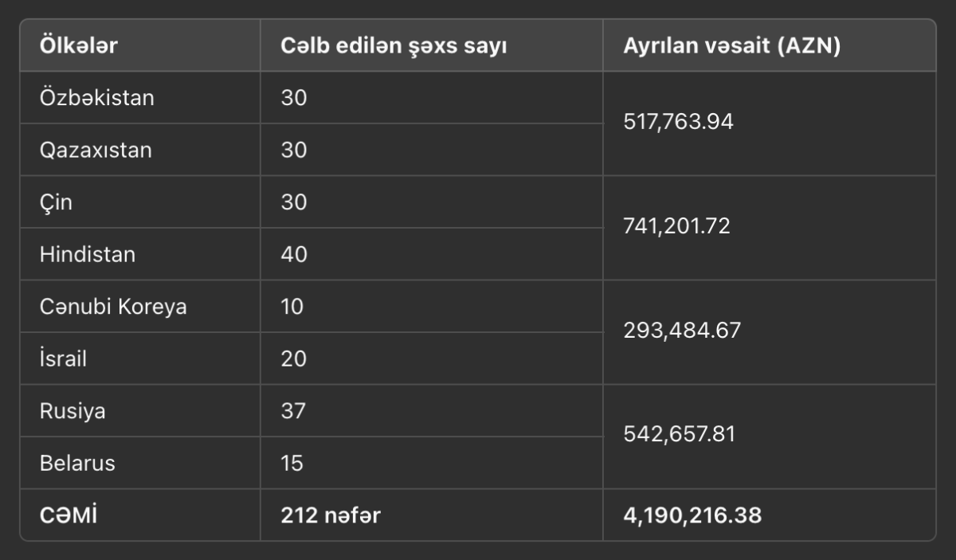Select the Rusiya row label
This screenshot has height=560, width=956.
coord(72,411)
